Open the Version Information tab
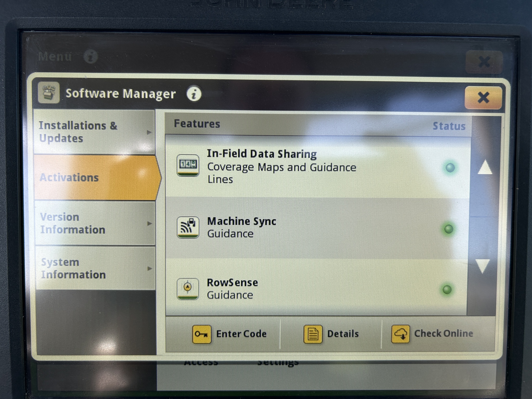This screenshot has width=532, height=399. [x=95, y=223]
